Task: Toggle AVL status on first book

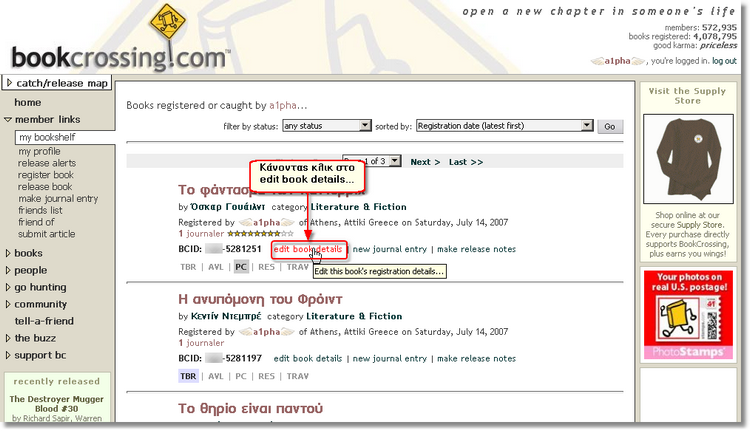Action: (215, 267)
